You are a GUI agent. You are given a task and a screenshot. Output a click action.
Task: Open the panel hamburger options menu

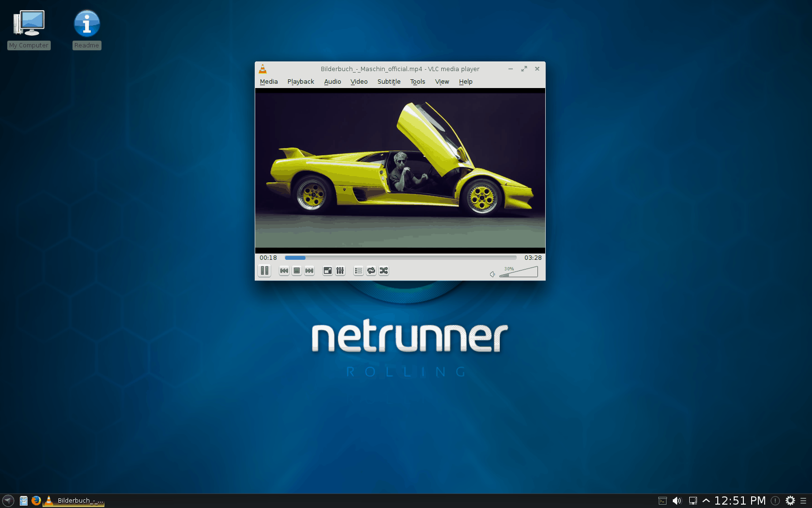pos(803,501)
